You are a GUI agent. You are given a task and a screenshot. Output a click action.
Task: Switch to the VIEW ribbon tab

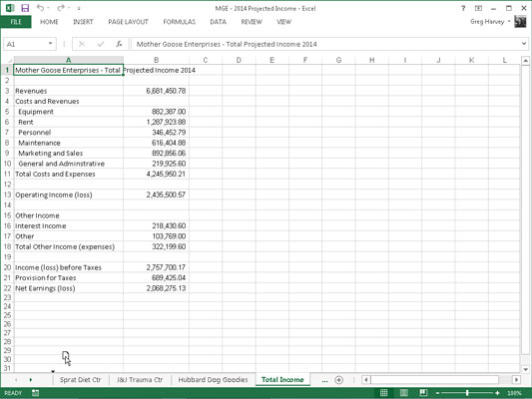[x=284, y=22]
